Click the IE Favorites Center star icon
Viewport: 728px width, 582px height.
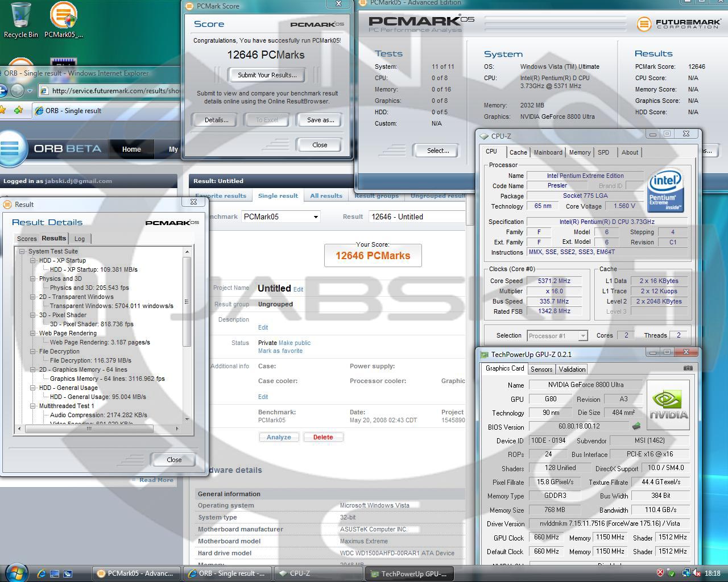3,110
